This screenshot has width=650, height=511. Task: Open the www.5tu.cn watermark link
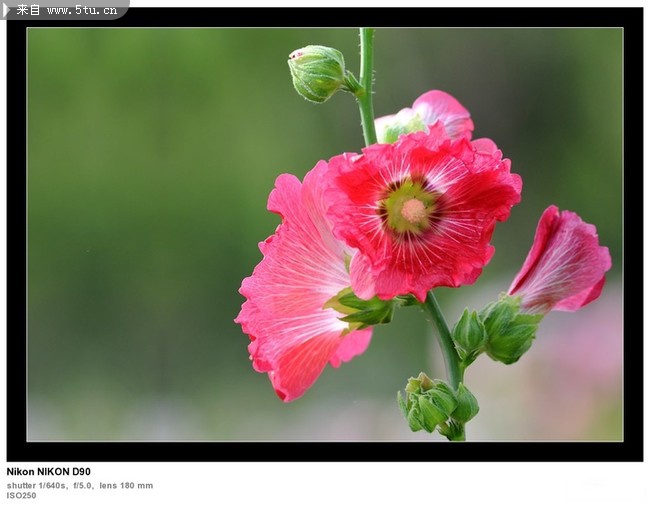(82, 10)
